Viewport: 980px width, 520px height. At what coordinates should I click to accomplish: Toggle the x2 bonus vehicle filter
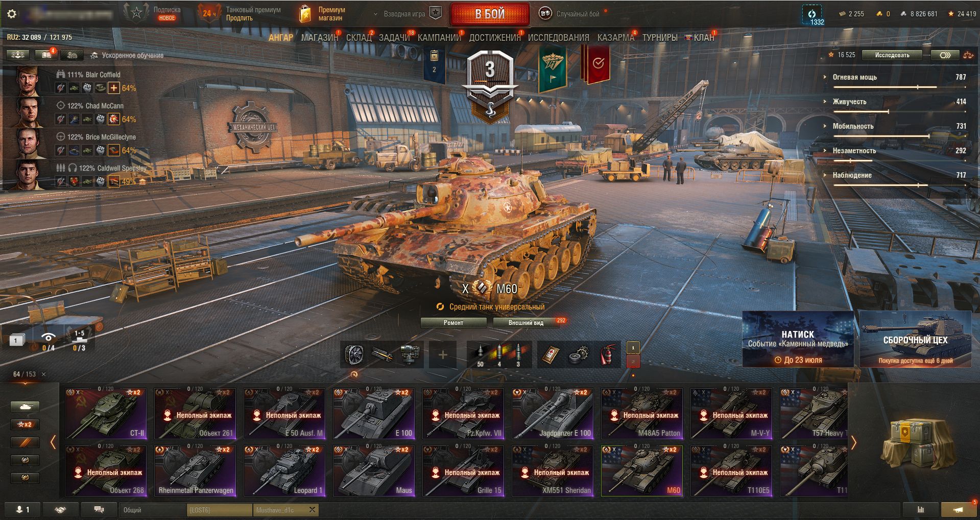(x=25, y=424)
